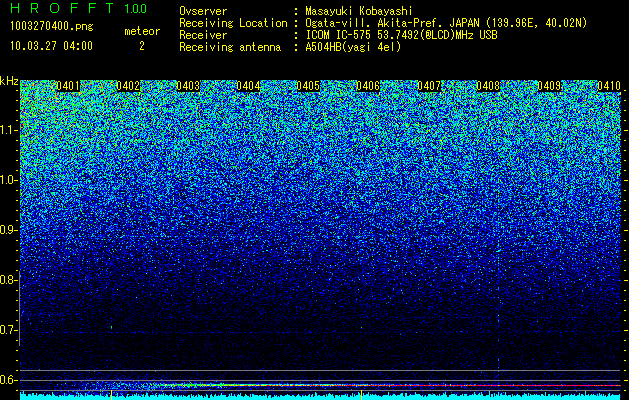Click the 0401 time marker label
This screenshot has width=629, height=400.
(68, 86)
